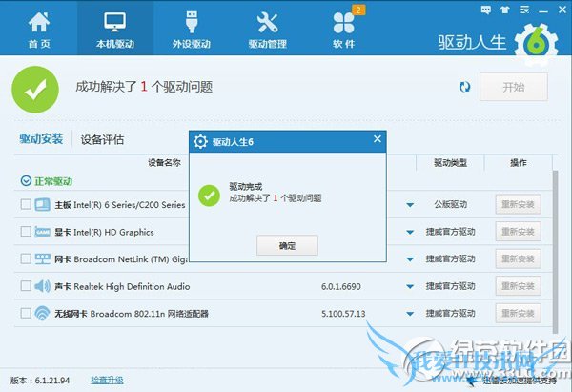The height and width of the screenshot is (392, 572).
Task: Click the 驱动人生 6 gear logo
Action: click(x=536, y=44)
